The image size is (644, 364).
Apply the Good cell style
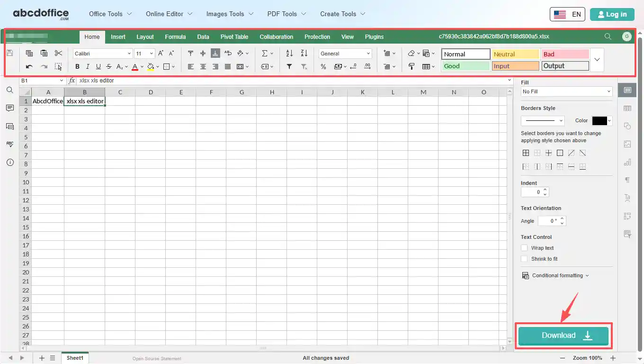tap(466, 66)
